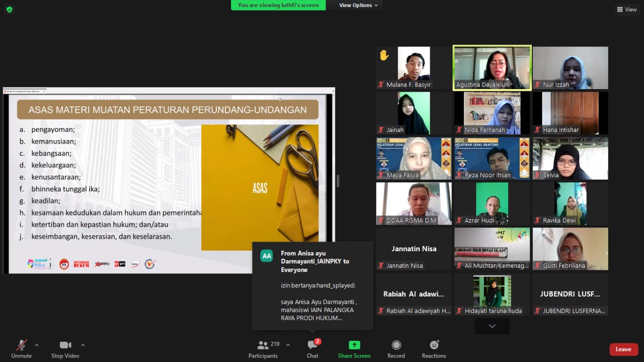Expand audio settings arrow next to Unmute

pos(37,345)
